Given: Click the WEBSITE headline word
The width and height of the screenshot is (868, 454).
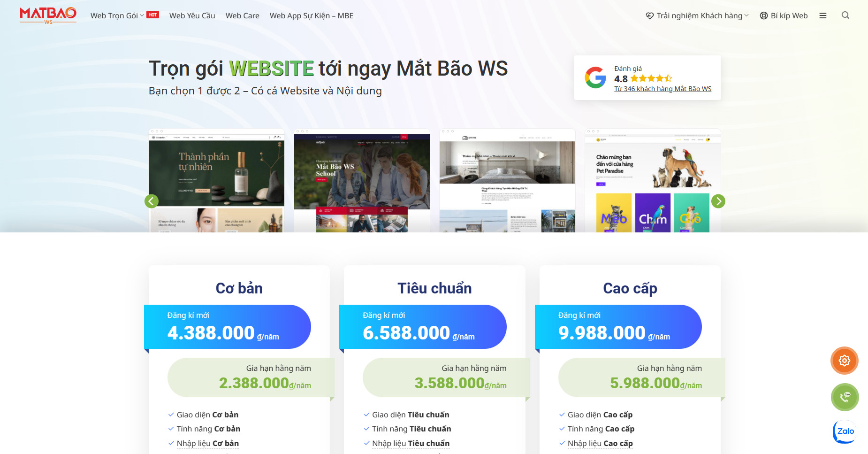Looking at the screenshot, I should [x=271, y=69].
